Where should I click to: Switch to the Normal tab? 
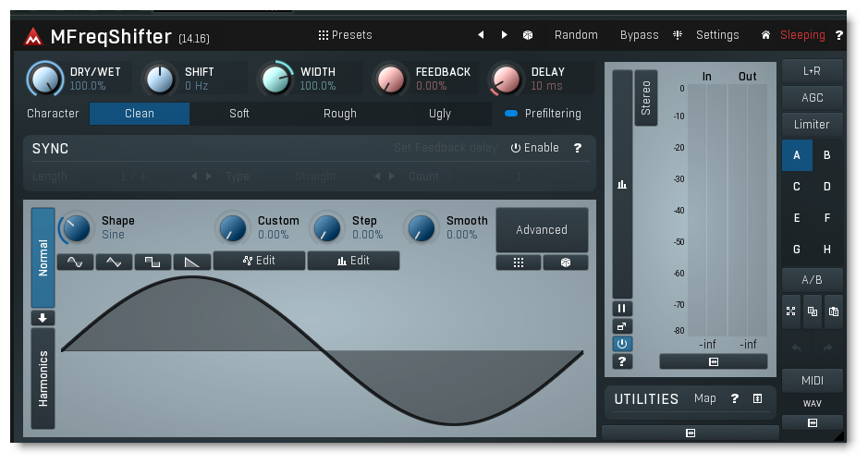[43, 258]
